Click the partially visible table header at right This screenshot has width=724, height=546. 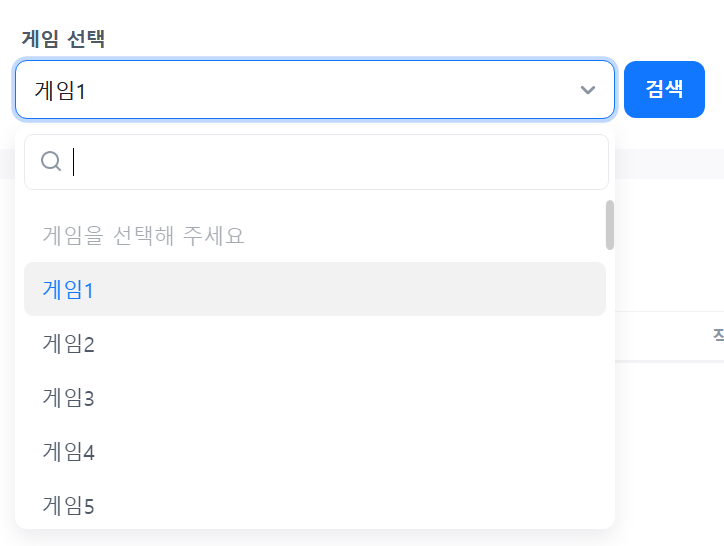pyautogui.click(x=717, y=336)
